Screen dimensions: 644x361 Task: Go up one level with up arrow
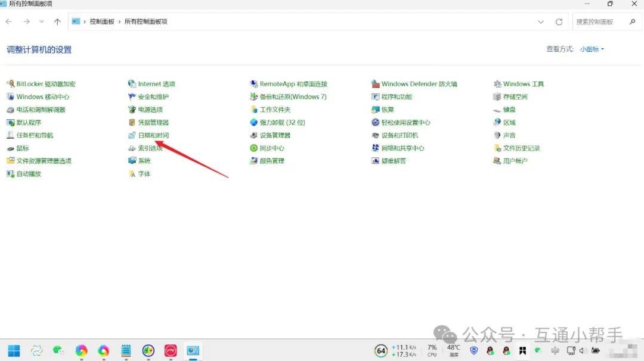[57, 22]
